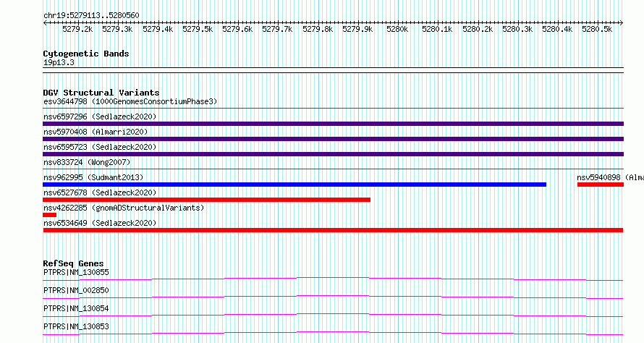Open the PTPRS|NM_002850 gene label
This screenshot has width=644, height=343.
(76, 290)
